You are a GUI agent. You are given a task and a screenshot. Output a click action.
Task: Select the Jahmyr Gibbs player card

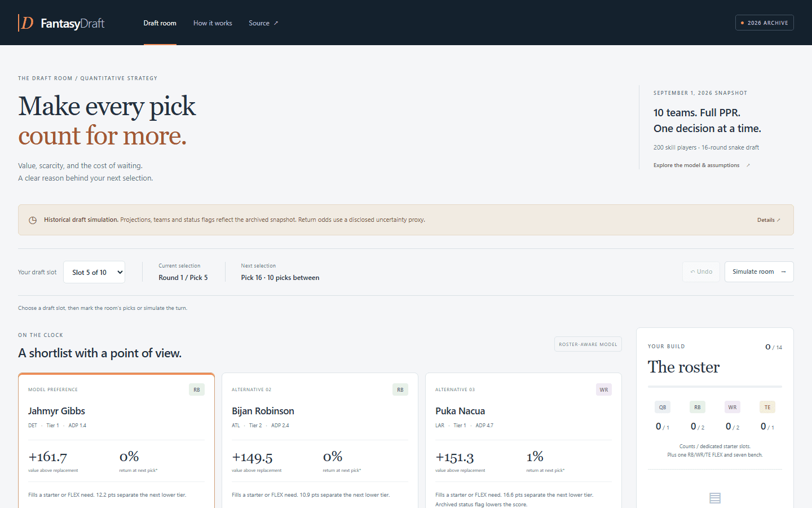(x=116, y=440)
